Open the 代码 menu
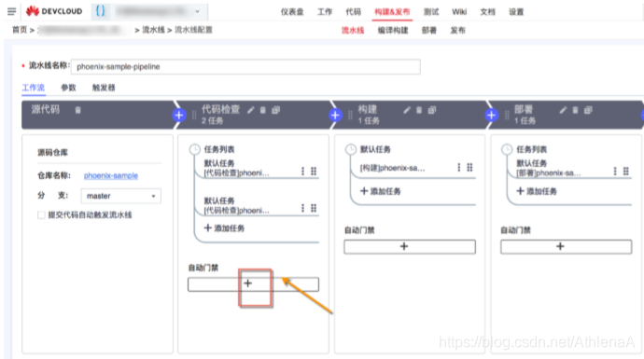Image resolution: width=644 pixels, height=359 pixels. (x=353, y=12)
